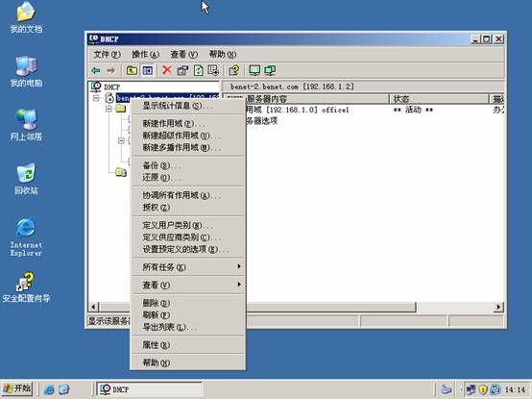Click the DHCP taskbar button
Image resolution: width=532 pixels, height=399 pixels.
click(149, 389)
